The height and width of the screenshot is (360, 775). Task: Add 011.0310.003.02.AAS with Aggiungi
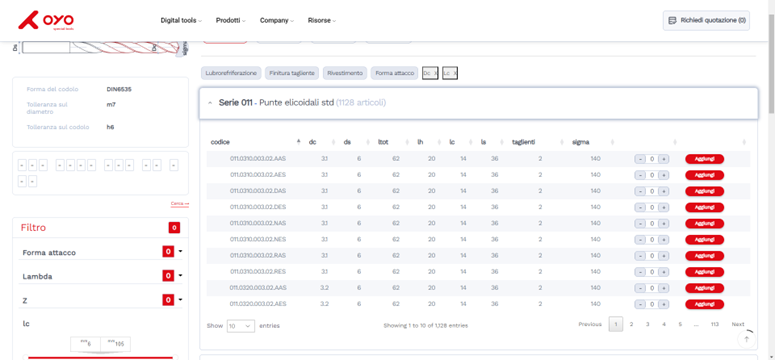pos(704,159)
